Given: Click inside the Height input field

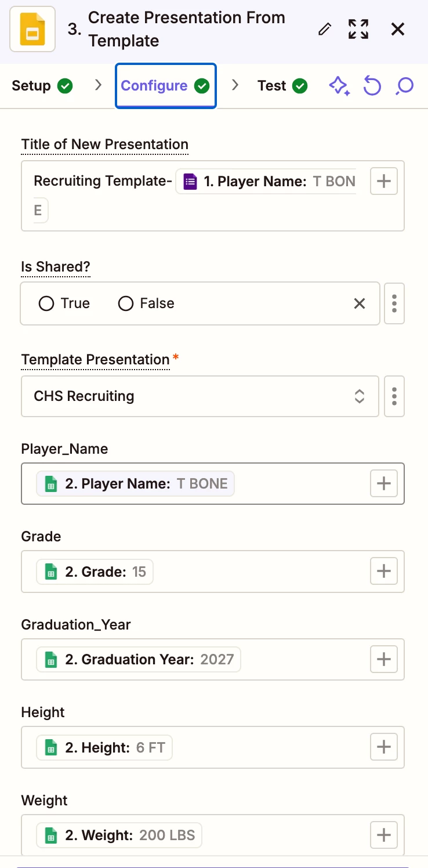Looking at the screenshot, I should (x=267, y=747).
